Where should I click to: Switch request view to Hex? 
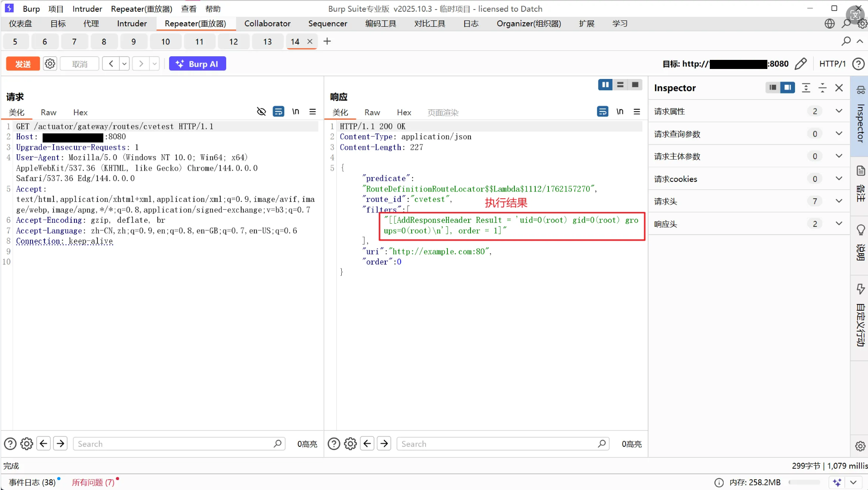80,113
